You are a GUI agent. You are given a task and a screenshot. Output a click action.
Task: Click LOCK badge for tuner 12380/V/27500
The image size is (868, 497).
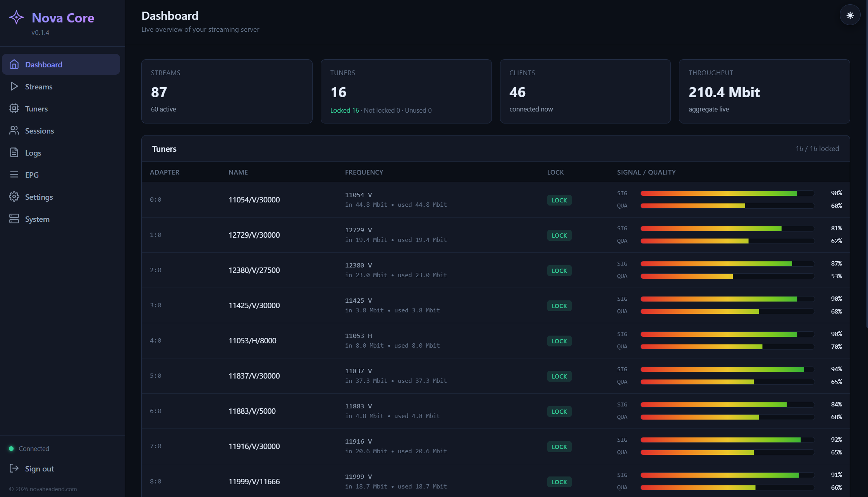tap(559, 271)
